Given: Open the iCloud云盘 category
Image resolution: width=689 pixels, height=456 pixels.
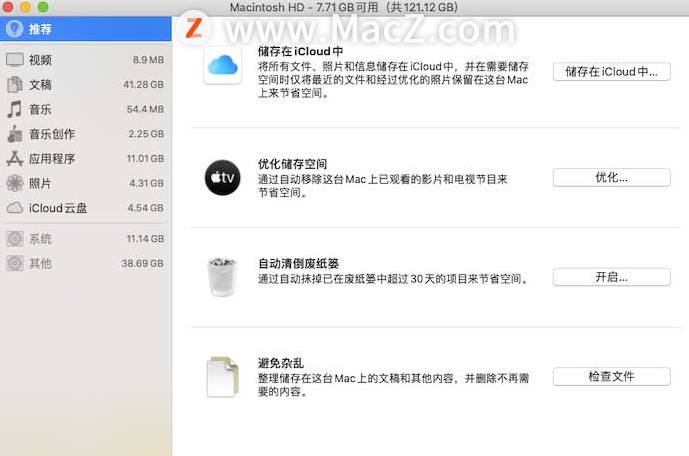Looking at the screenshot, I should [86, 208].
